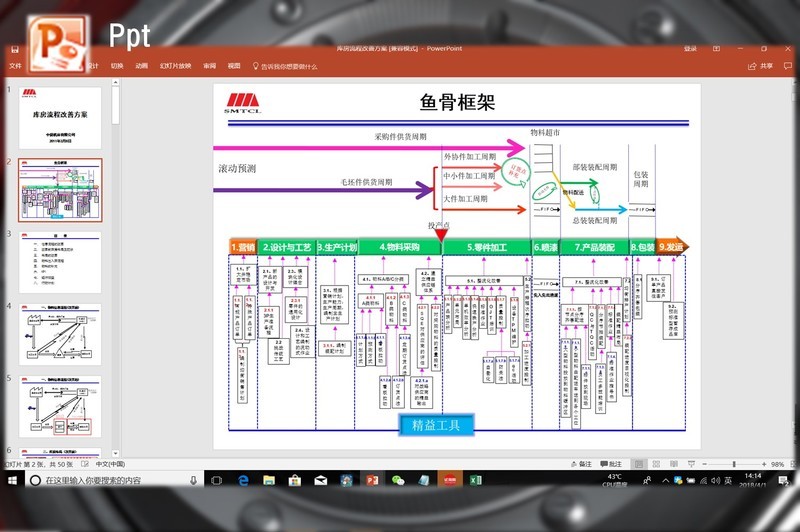Select the 1.营销 arrow segment
The width and height of the screenshot is (800, 532).
coord(243,247)
